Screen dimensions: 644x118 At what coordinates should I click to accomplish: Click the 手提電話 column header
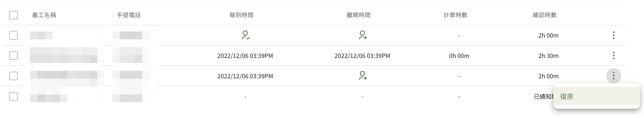129,15
